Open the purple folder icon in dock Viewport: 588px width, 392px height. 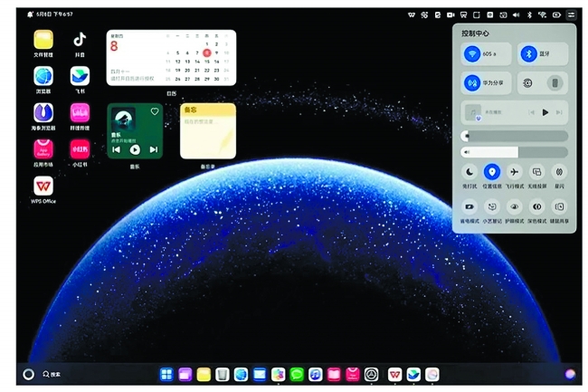pos(185,375)
